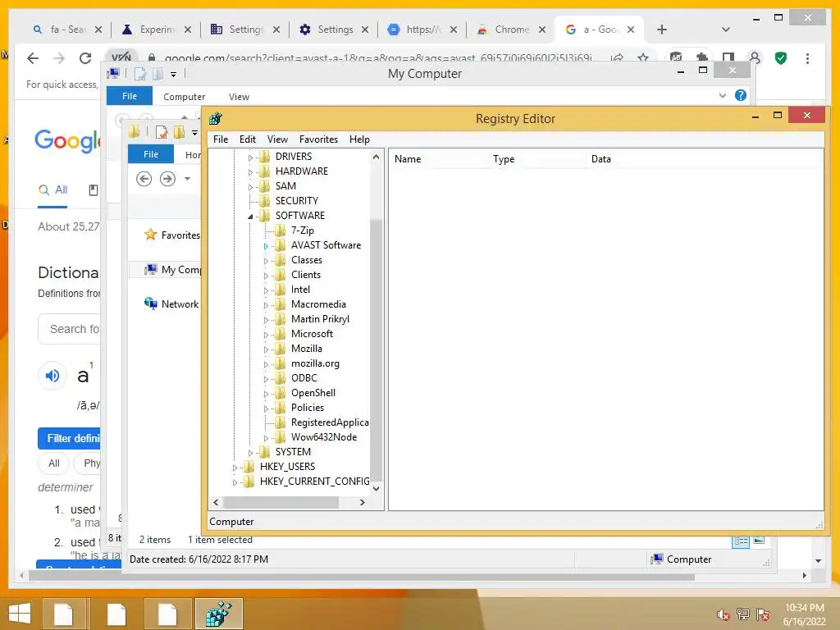Click the Action Center flag tray icon
The image size is (840, 630).
762,614
